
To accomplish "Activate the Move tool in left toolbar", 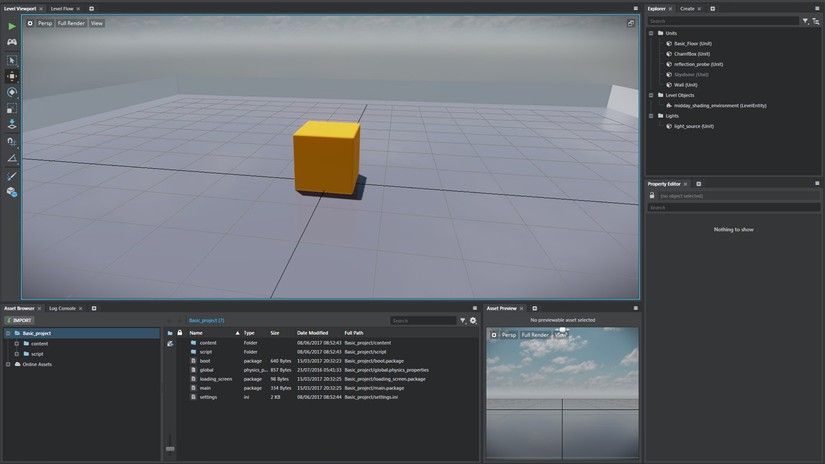I will tap(12, 76).
